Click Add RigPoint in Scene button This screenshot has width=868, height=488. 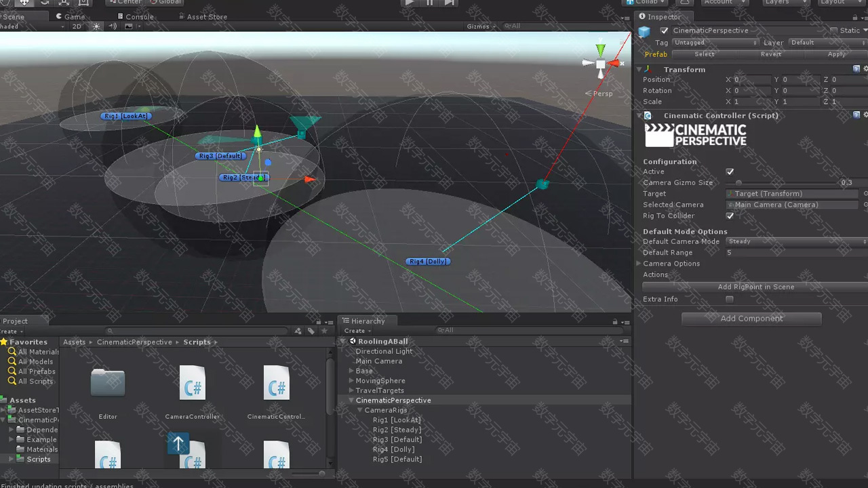[755, 287]
